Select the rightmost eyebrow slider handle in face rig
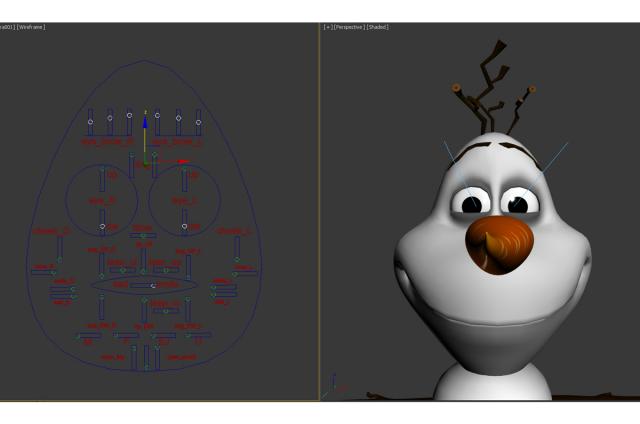This screenshot has height=424, width=640. 198,122
